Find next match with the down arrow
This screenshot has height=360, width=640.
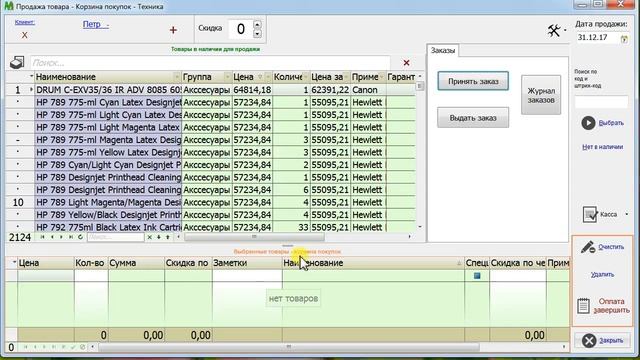pyautogui.click(x=159, y=237)
